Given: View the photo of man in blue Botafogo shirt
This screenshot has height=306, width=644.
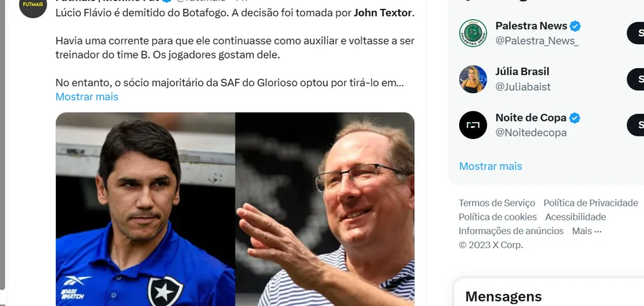Looking at the screenshot, I should pos(145,209).
